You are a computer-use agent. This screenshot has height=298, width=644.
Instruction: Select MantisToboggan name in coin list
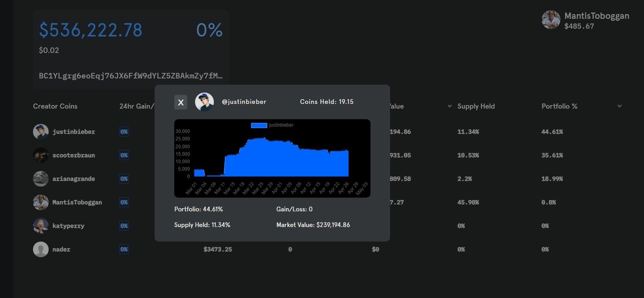tap(77, 202)
